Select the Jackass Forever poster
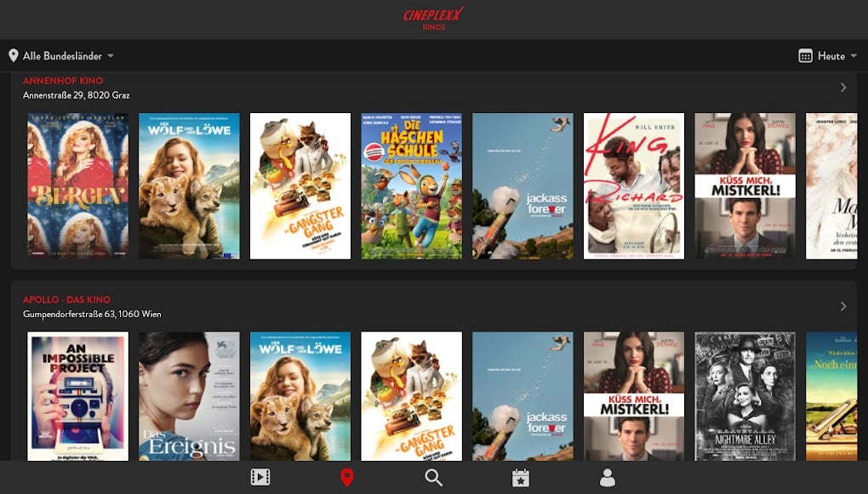The image size is (868, 494). tap(523, 185)
